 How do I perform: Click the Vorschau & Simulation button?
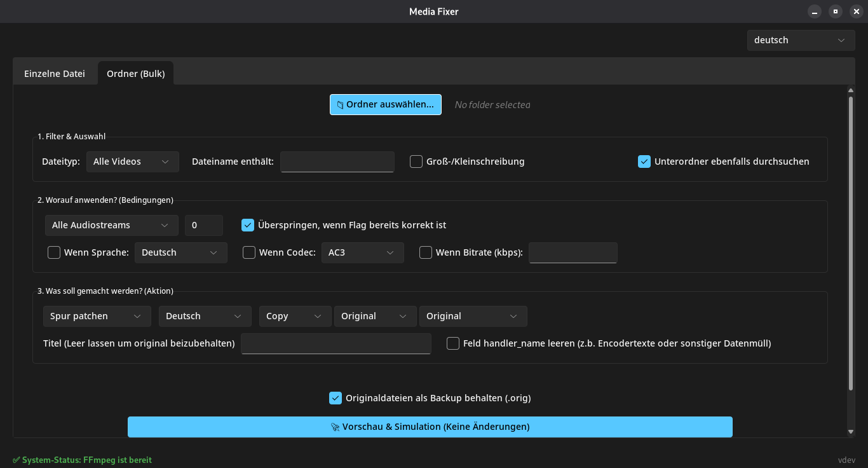pyautogui.click(x=430, y=427)
